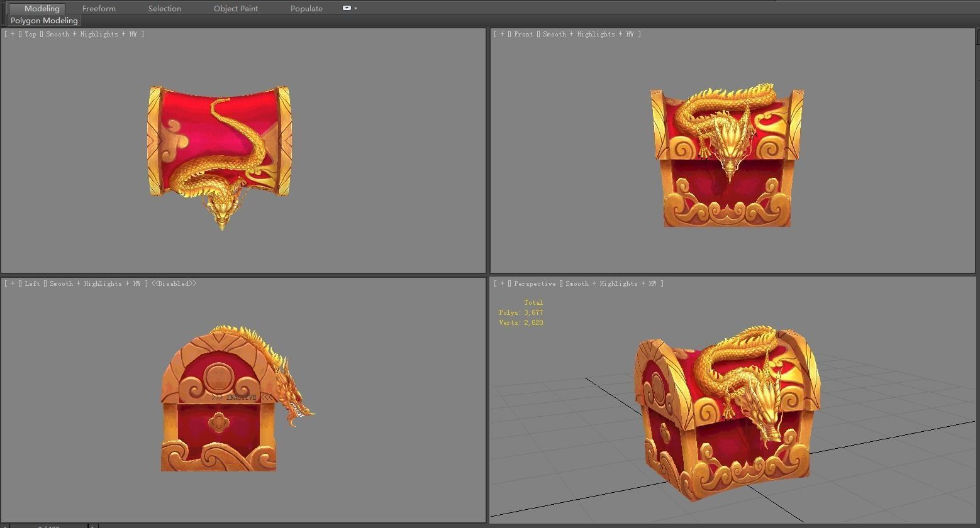The image size is (980, 528).
Task: Click the time slider at the bottom
Action: (x=47, y=525)
